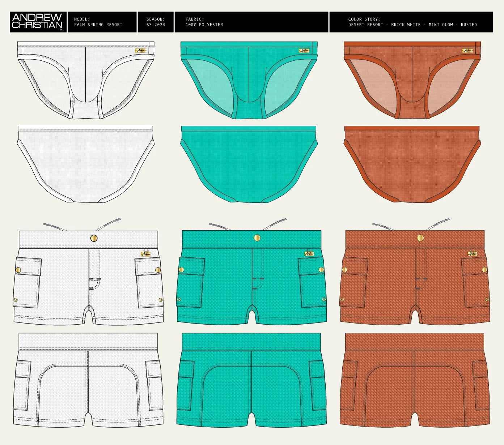Open the rust brief back view

[x=412, y=164]
